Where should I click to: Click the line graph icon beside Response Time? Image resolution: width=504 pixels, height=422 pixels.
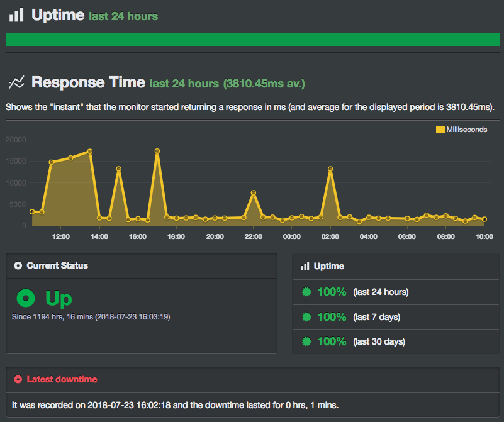[x=16, y=82]
